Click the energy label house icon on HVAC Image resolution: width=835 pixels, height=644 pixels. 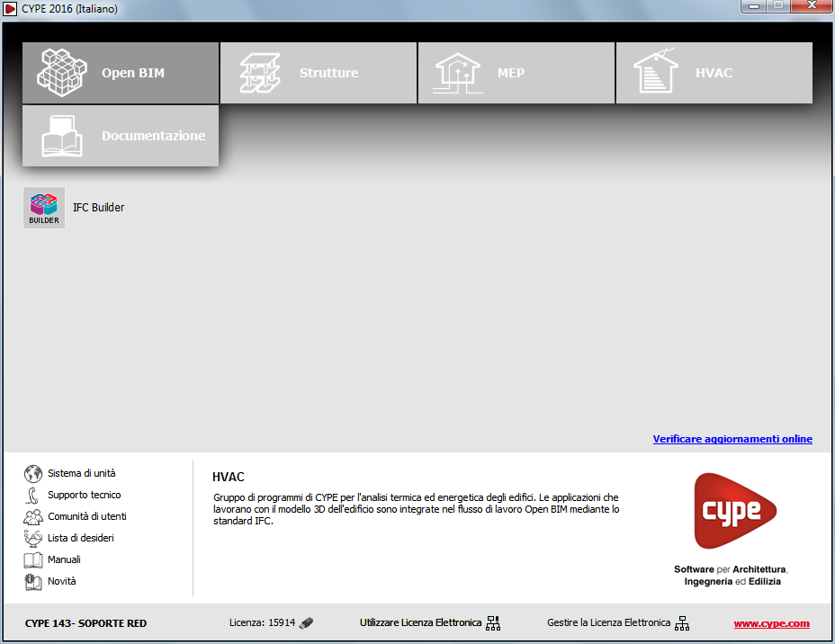click(x=656, y=71)
